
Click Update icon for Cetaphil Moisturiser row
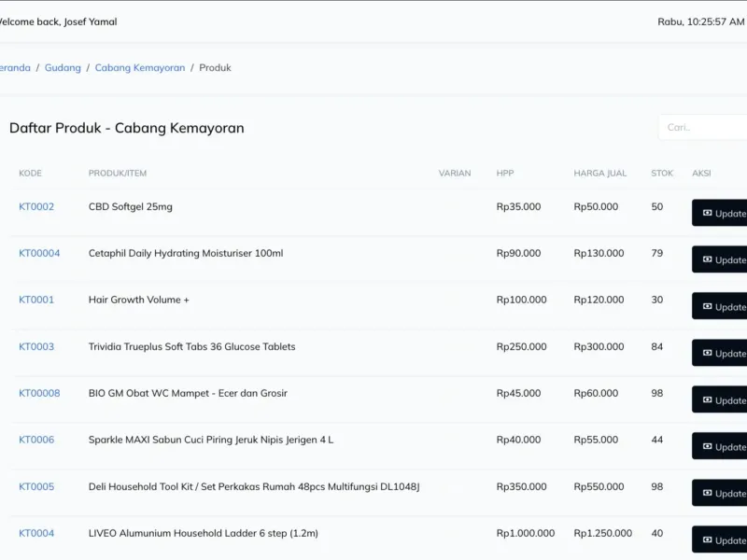[707, 259]
